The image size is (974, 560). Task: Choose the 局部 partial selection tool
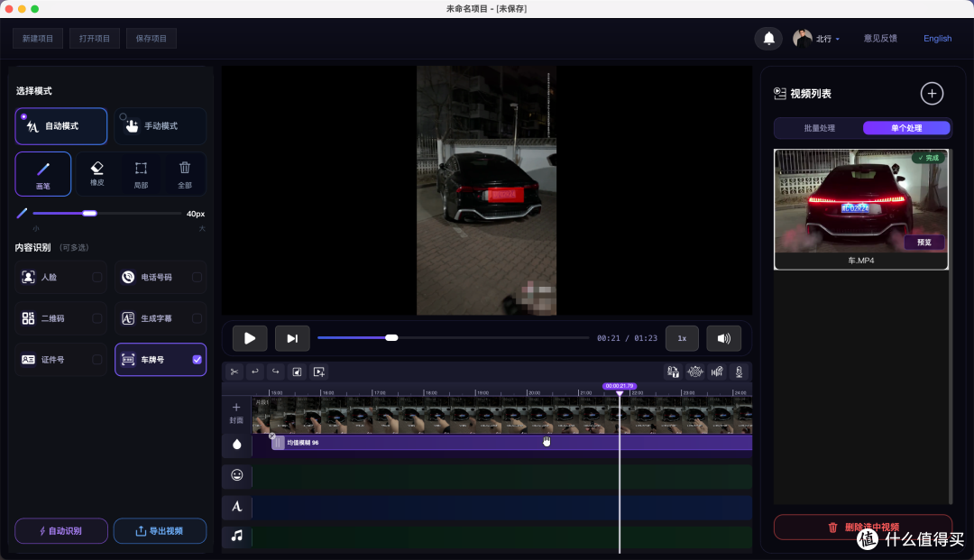141,174
